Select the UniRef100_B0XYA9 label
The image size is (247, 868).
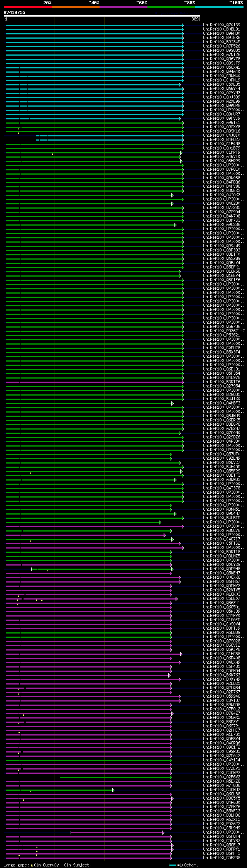222,679
